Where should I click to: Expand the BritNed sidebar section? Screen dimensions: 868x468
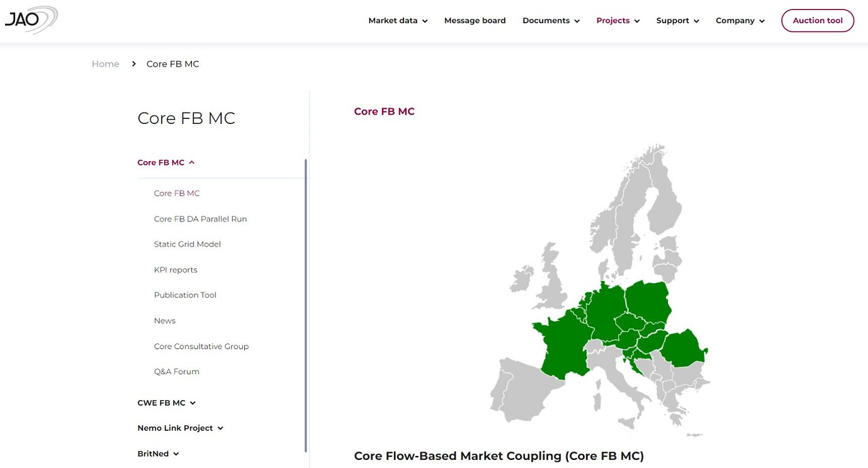(158, 454)
